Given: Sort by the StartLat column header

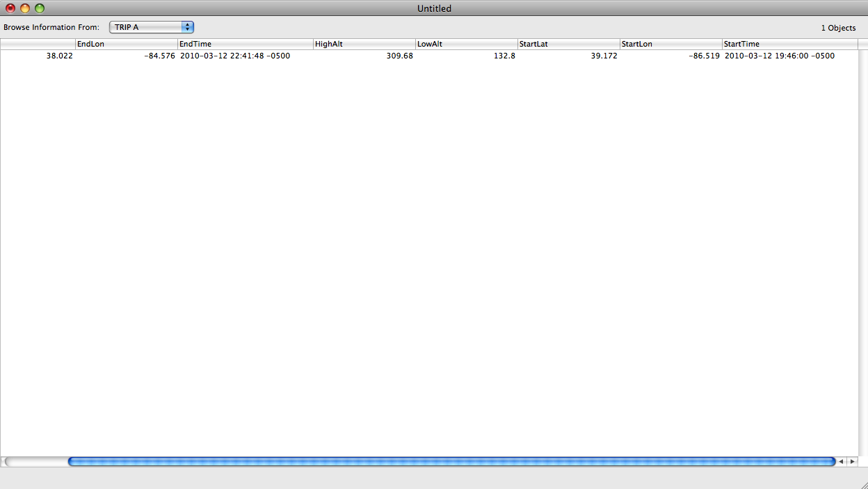Looking at the screenshot, I should 568,44.
